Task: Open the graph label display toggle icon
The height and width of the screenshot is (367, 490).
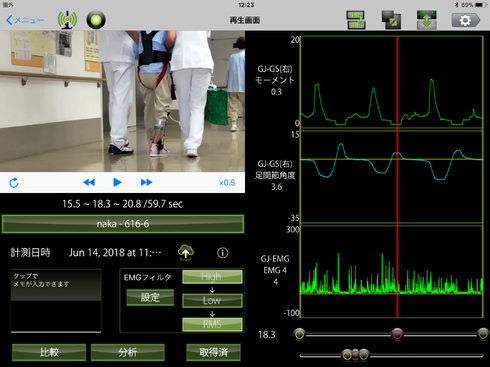Action: (356, 20)
